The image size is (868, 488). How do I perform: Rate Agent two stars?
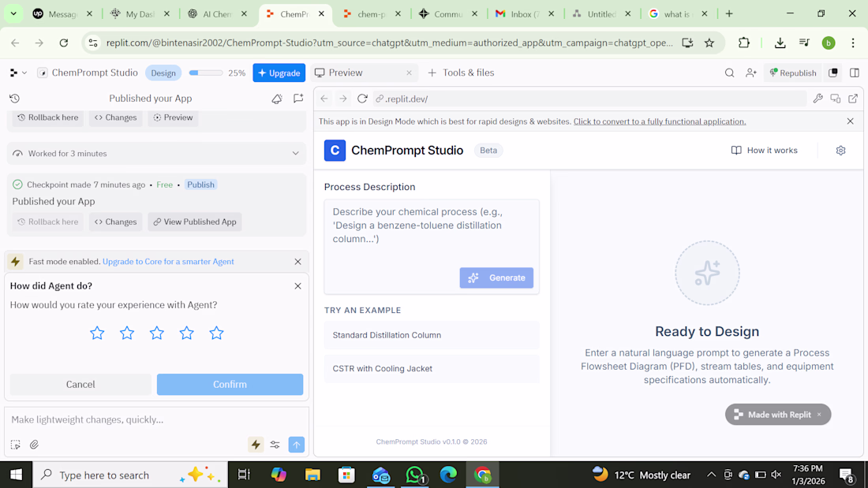coord(127,333)
